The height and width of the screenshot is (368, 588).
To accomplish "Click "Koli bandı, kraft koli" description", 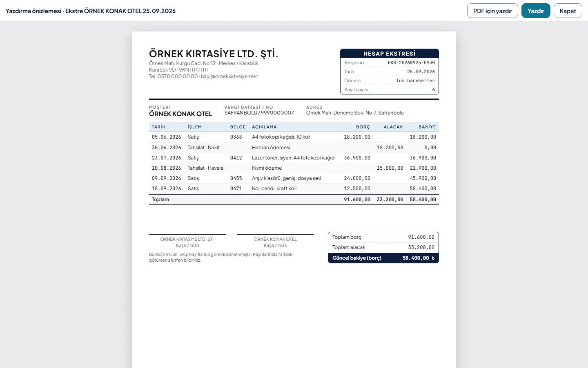I will pos(274,188).
